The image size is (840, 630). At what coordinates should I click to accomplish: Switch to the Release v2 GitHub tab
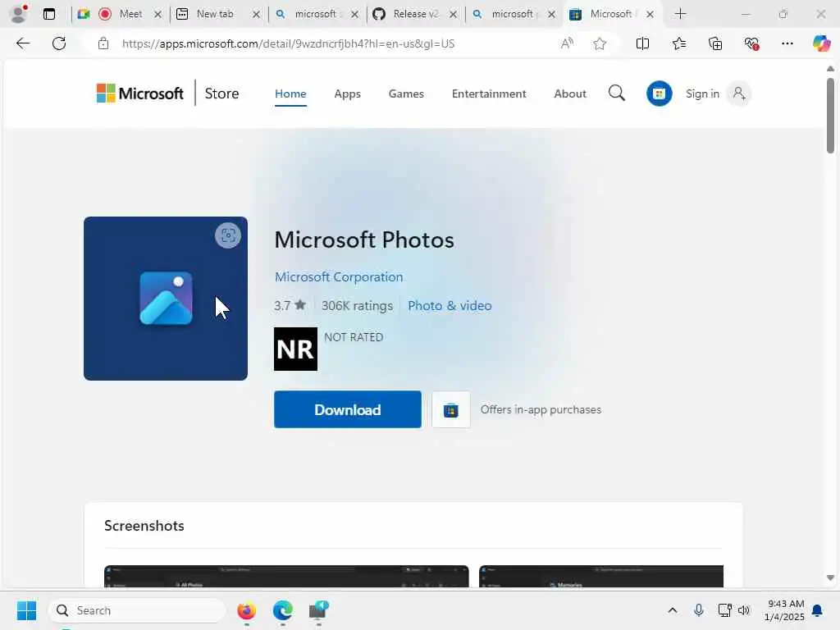415,14
